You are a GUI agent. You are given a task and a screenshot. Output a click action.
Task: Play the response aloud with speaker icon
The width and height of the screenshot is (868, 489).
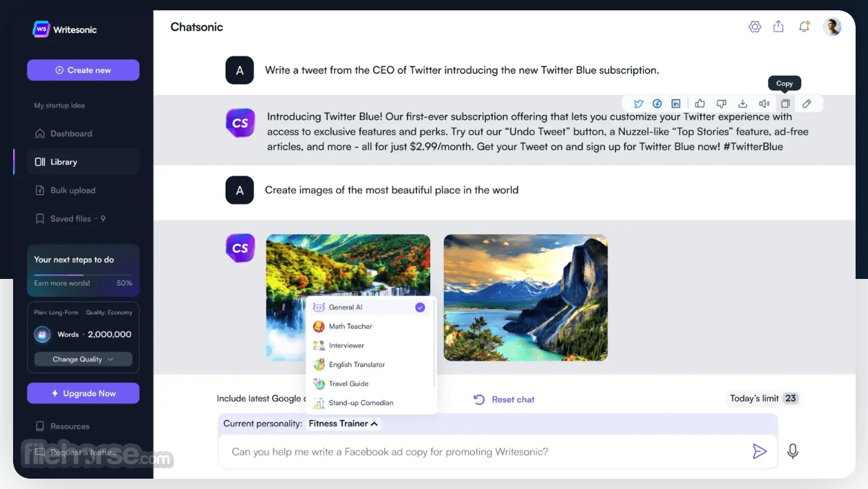click(x=764, y=104)
